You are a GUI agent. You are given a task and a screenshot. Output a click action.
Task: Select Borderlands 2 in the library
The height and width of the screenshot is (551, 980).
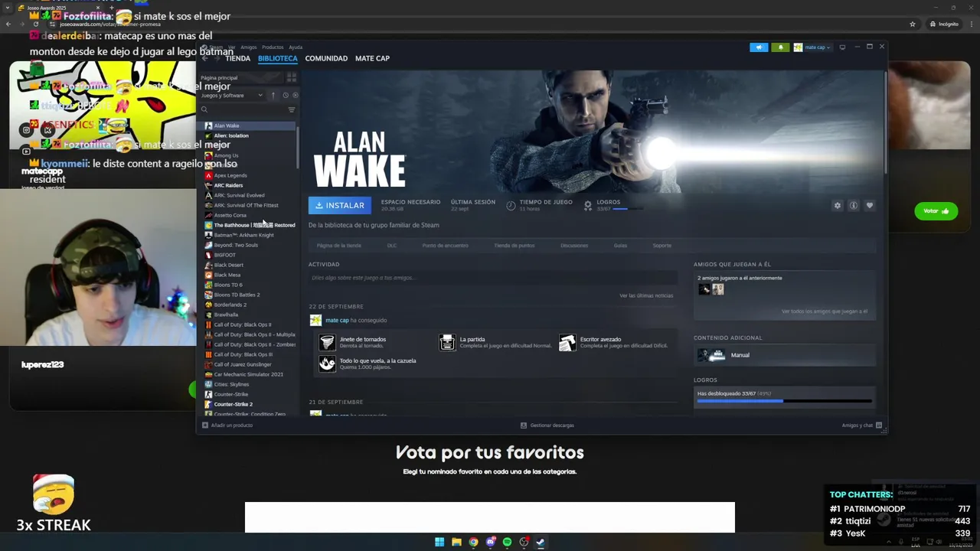[230, 305]
